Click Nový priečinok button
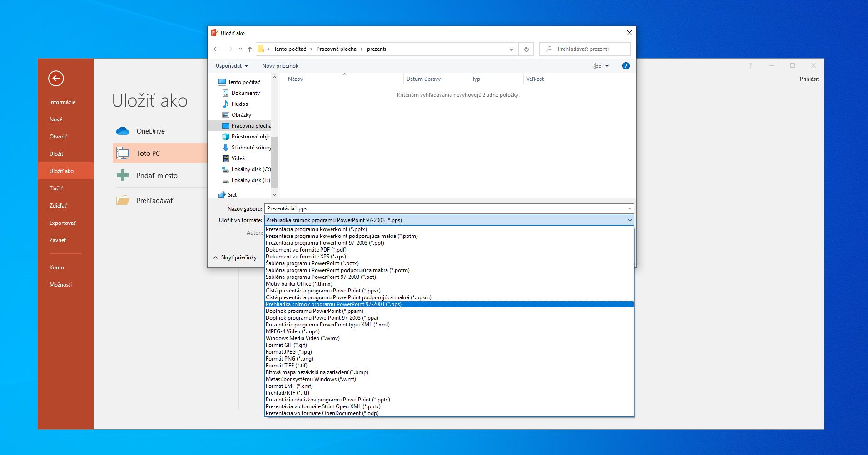Screen dimensions: 868x455 click(280, 66)
